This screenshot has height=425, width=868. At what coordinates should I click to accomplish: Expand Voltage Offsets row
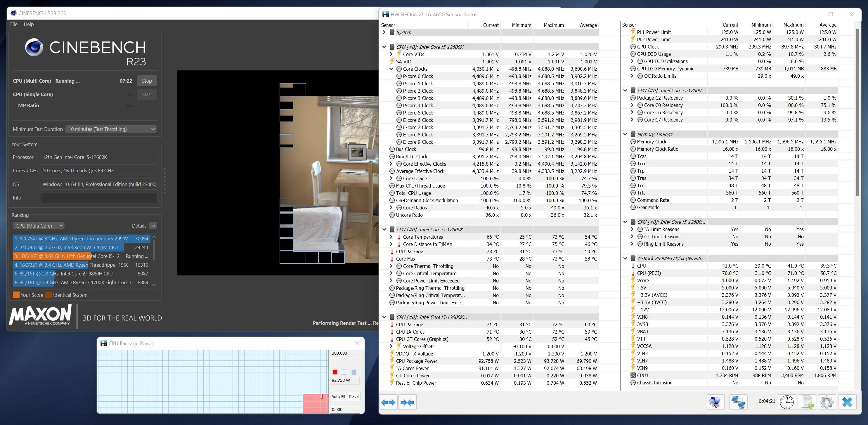[391, 346]
